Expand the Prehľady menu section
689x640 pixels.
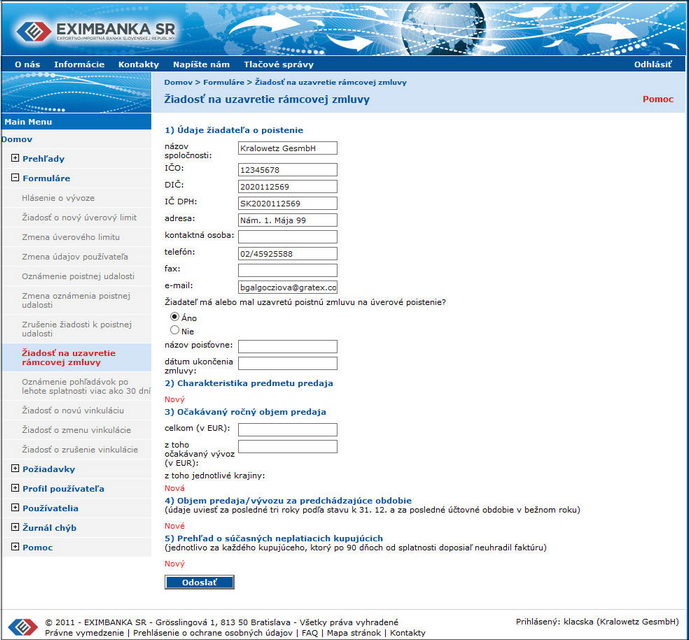15,158
